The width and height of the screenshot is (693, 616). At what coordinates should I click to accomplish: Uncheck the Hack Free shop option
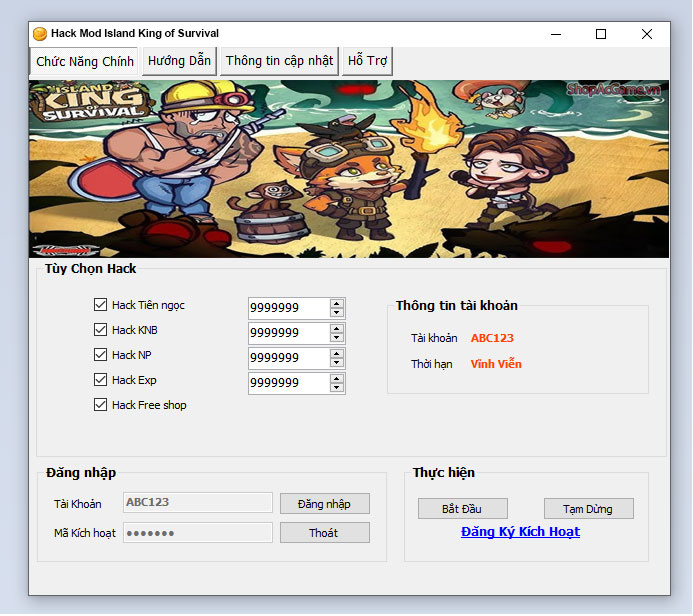100,405
